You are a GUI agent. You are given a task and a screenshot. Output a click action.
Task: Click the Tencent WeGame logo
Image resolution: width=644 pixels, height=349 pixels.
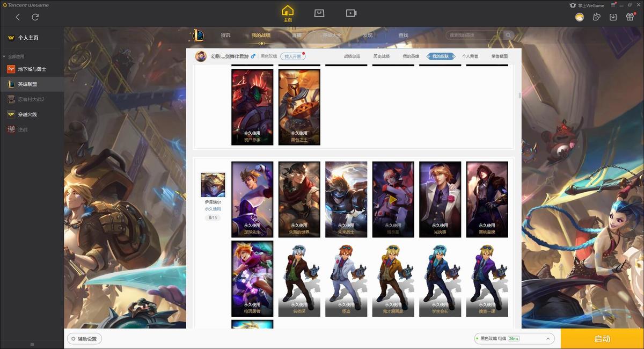(26, 5)
